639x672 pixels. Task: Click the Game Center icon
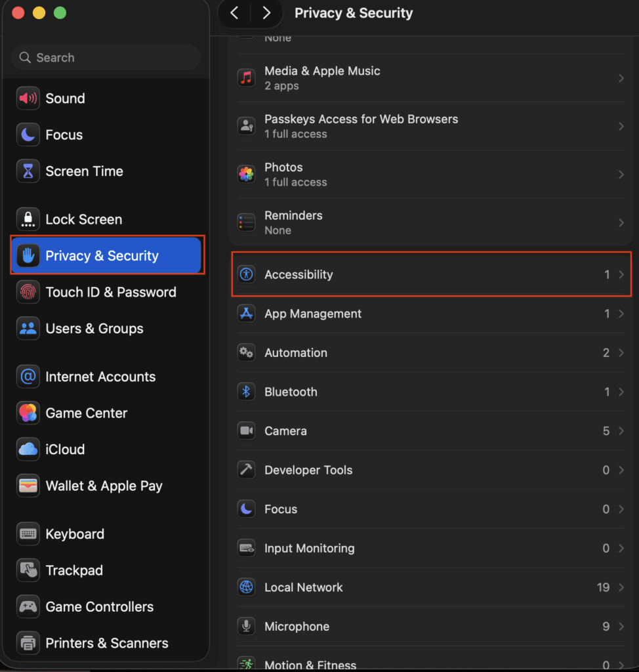click(x=28, y=413)
